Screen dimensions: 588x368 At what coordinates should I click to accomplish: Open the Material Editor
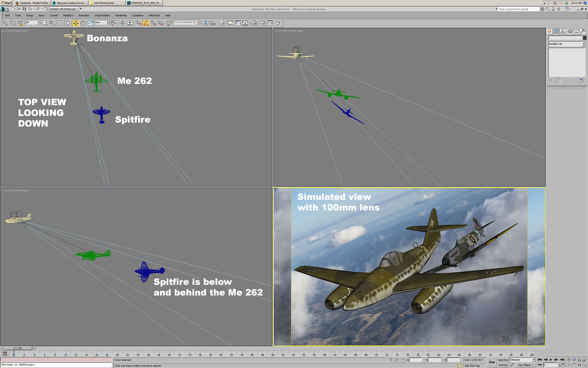pyautogui.click(x=254, y=23)
